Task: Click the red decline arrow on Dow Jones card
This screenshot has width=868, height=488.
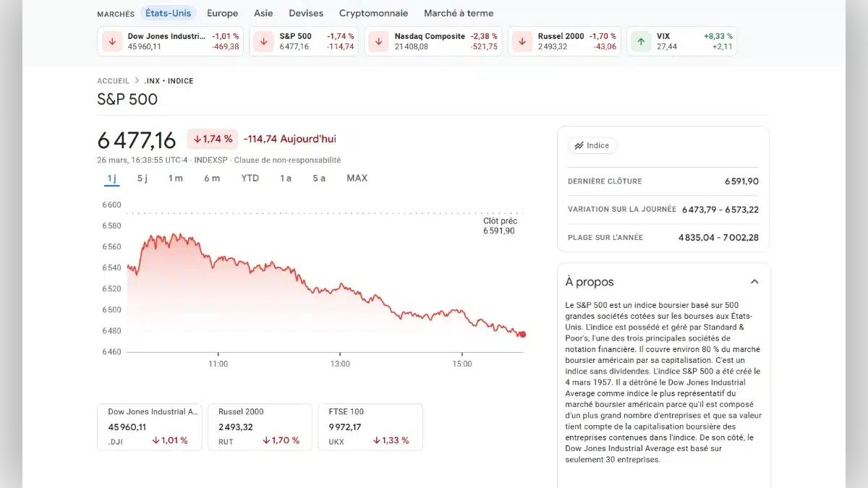Action: 112,41
